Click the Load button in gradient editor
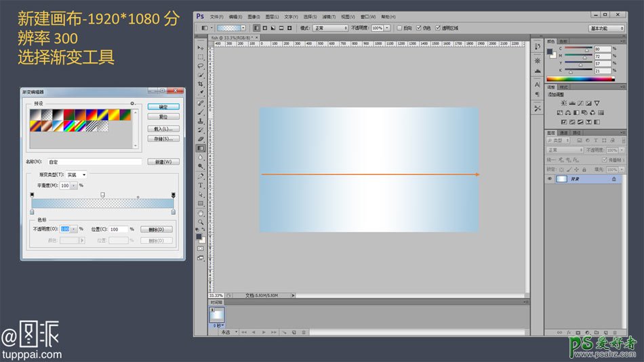 pyautogui.click(x=163, y=129)
